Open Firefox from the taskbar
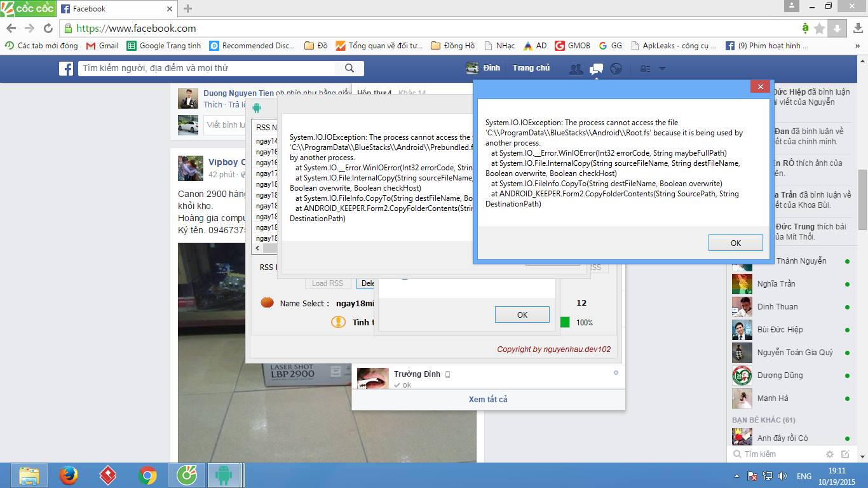The image size is (868, 488). 69,475
